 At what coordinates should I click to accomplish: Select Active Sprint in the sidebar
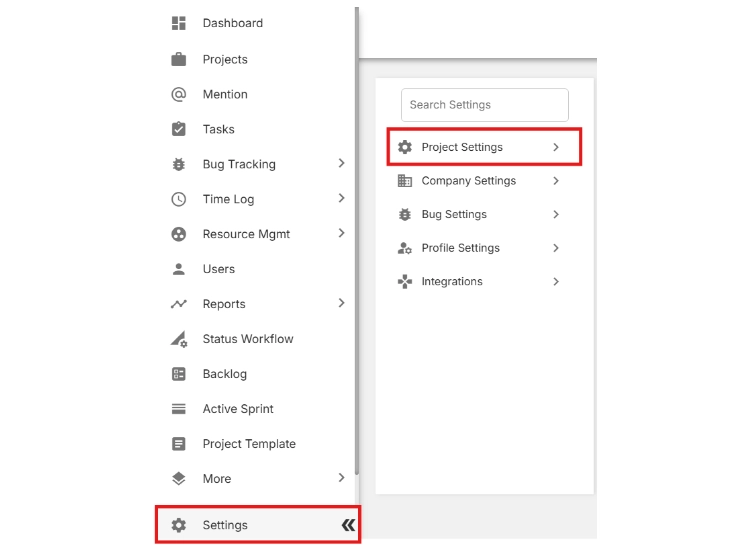[x=237, y=409]
